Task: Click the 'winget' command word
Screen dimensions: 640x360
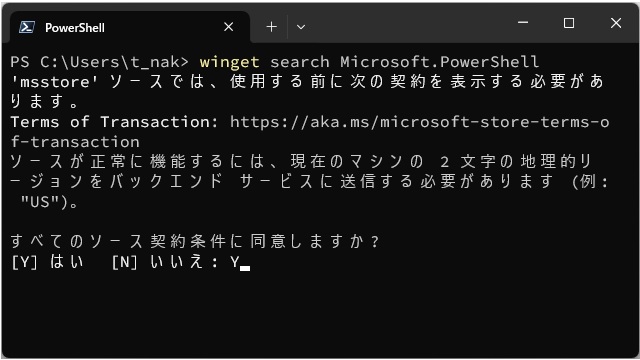Action: (229, 62)
